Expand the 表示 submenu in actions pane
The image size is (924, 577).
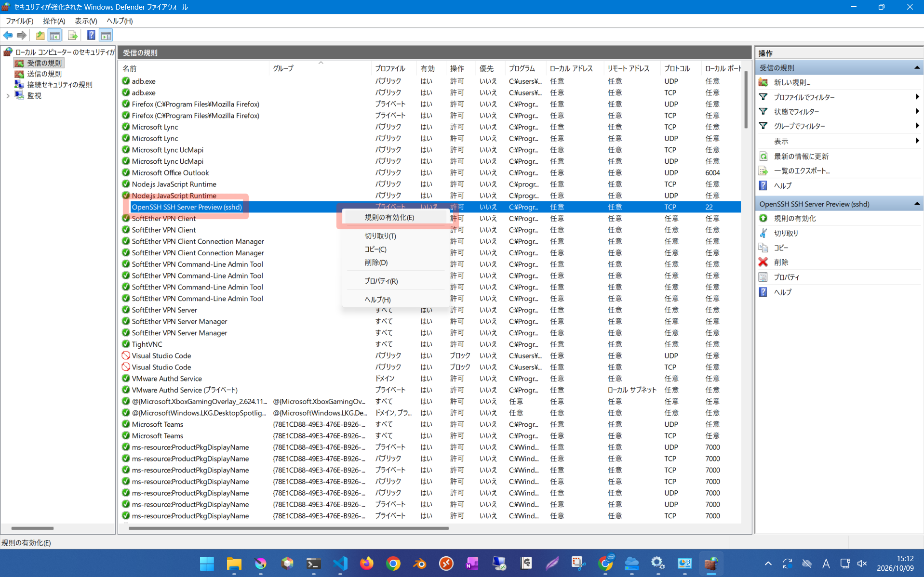tap(917, 141)
